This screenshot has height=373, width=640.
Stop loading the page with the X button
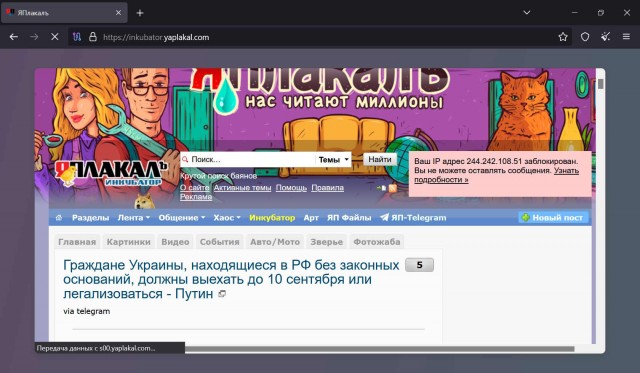coord(54,37)
